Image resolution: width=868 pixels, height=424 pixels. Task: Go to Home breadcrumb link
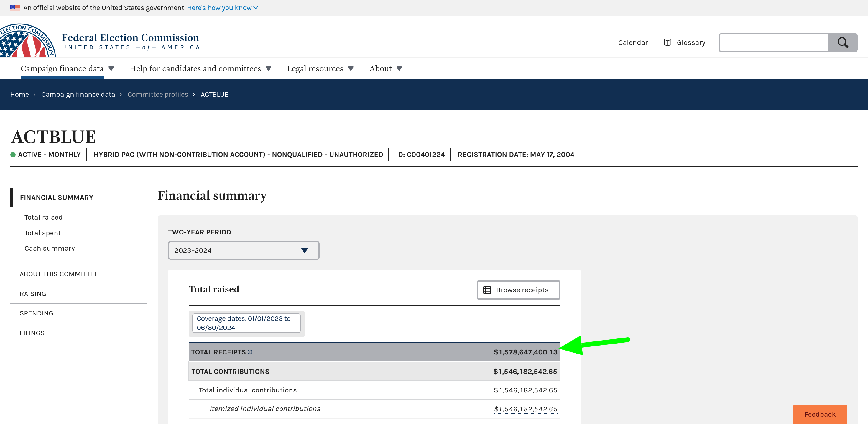coord(19,94)
